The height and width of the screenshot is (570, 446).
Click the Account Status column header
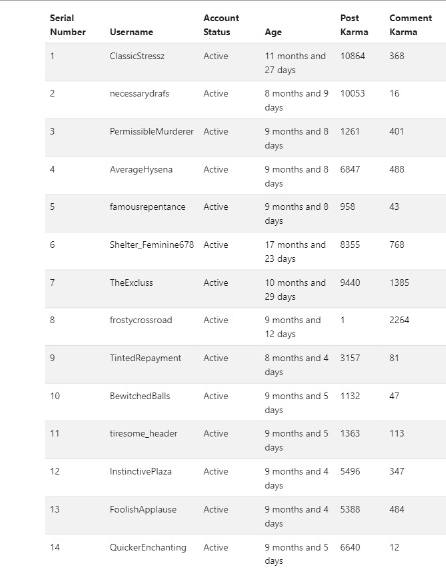click(x=221, y=25)
